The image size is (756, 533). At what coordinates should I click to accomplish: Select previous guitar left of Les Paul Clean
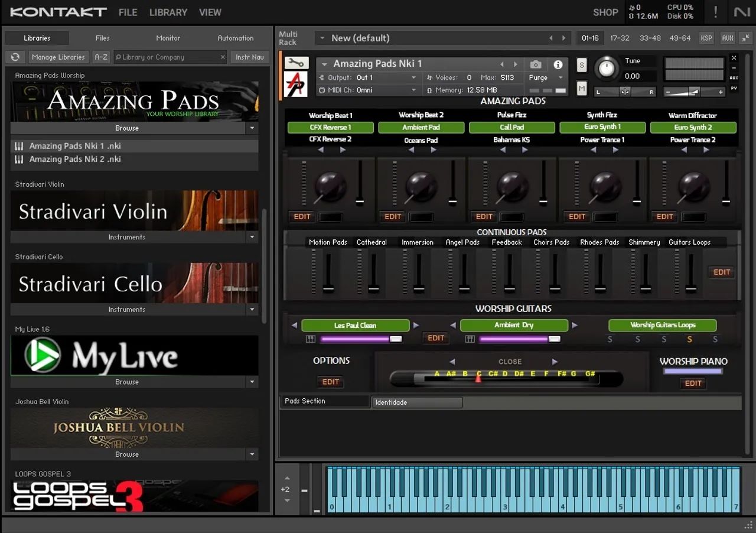coord(294,326)
